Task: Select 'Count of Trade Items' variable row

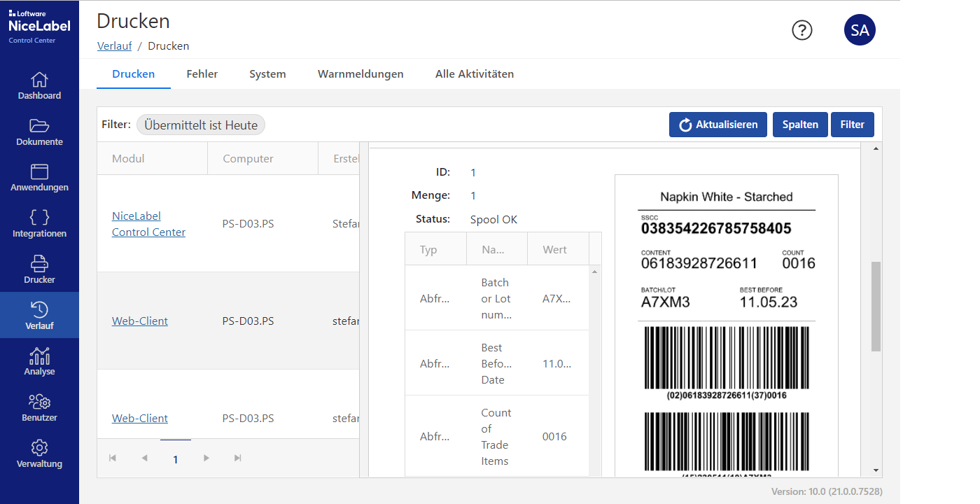Action: [x=497, y=437]
